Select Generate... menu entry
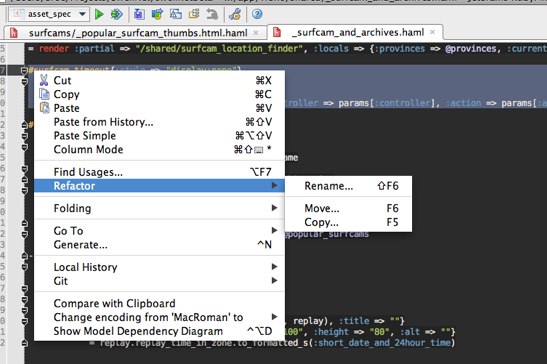Screen dimensions: 547x364 tap(159, 245)
